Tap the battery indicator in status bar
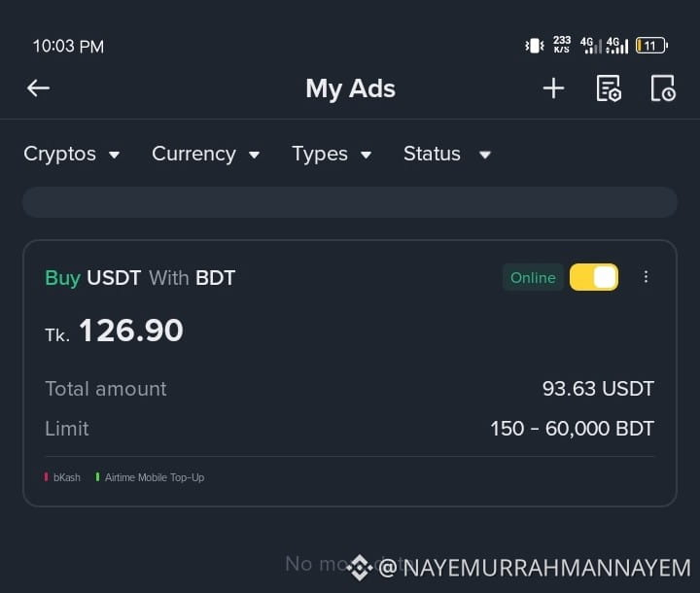Screen dimensions: 700x593 (x=651, y=46)
